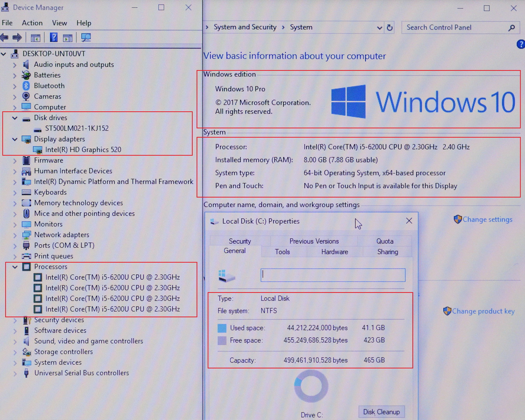Click the Forward arrow in Device Manager toolbar

(17, 37)
